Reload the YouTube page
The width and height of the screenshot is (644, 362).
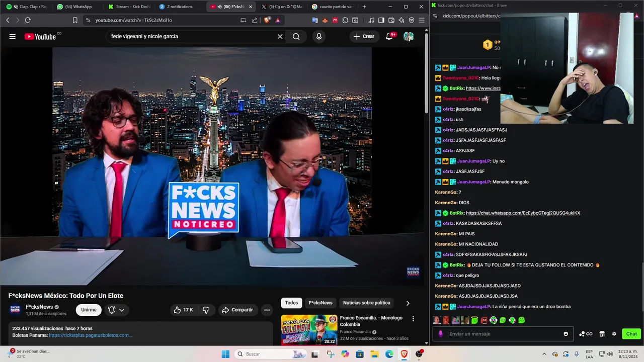click(28, 20)
